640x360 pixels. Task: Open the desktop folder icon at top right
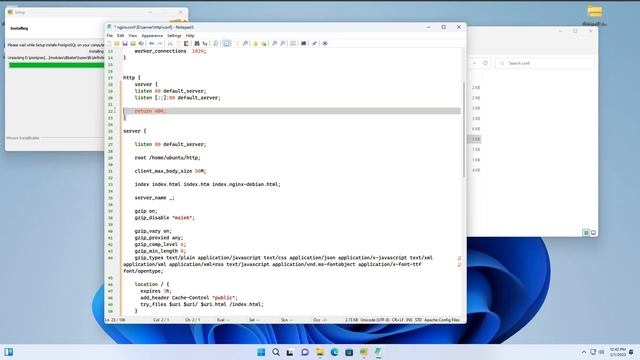(595, 11)
